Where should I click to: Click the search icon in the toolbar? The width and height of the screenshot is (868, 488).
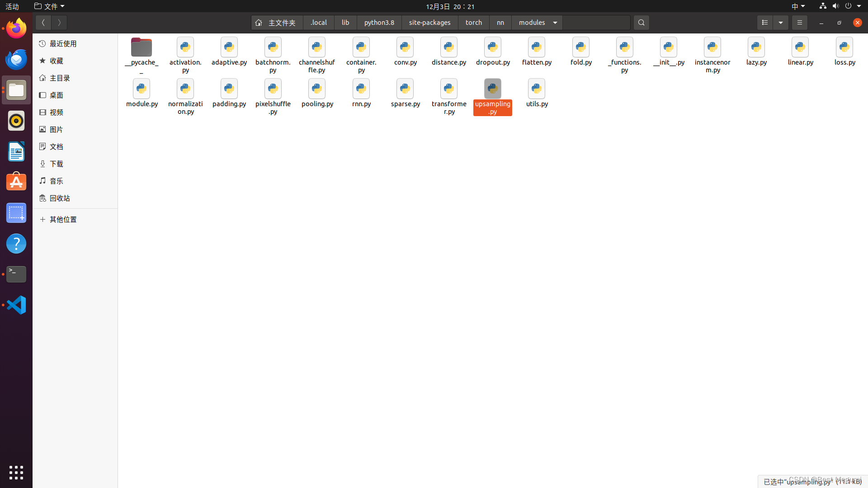(641, 22)
